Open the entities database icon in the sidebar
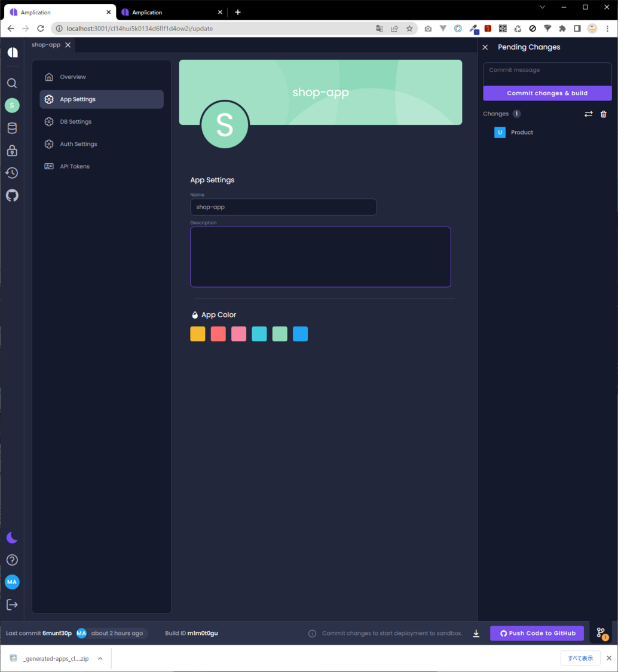The height and width of the screenshot is (672, 618). click(12, 128)
